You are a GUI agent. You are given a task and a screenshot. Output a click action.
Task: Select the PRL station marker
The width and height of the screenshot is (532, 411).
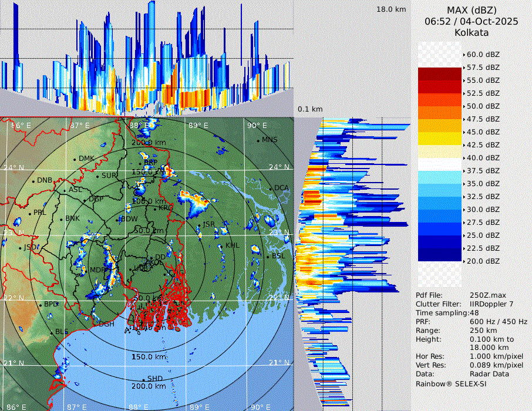[30, 213]
